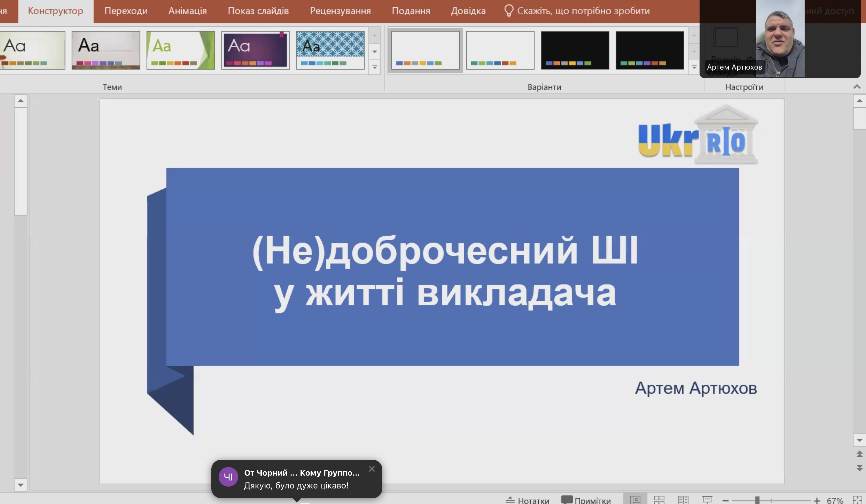This screenshot has width=866, height=504.
Task: Apply the brown wood-base Aa theme
Action: [x=106, y=50]
